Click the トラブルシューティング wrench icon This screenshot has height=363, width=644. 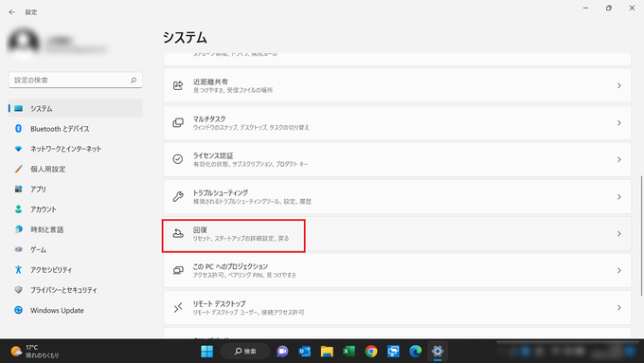pyautogui.click(x=178, y=196)
